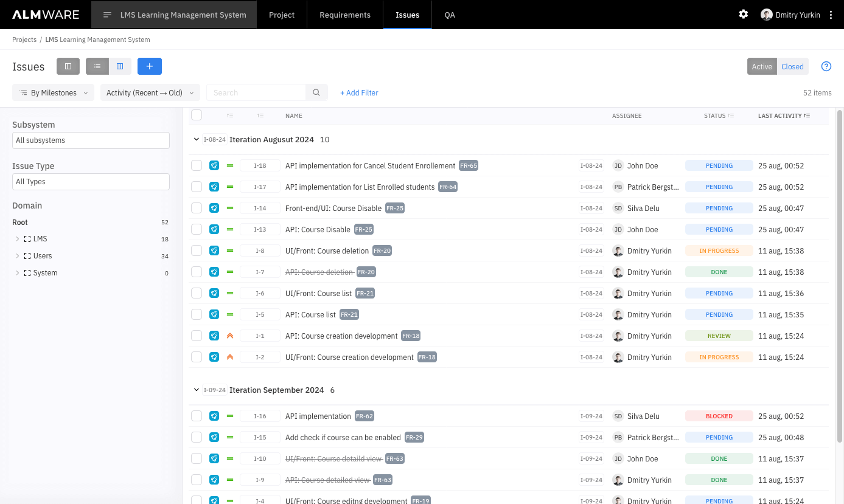Click high priority icon for I-2

230,357
